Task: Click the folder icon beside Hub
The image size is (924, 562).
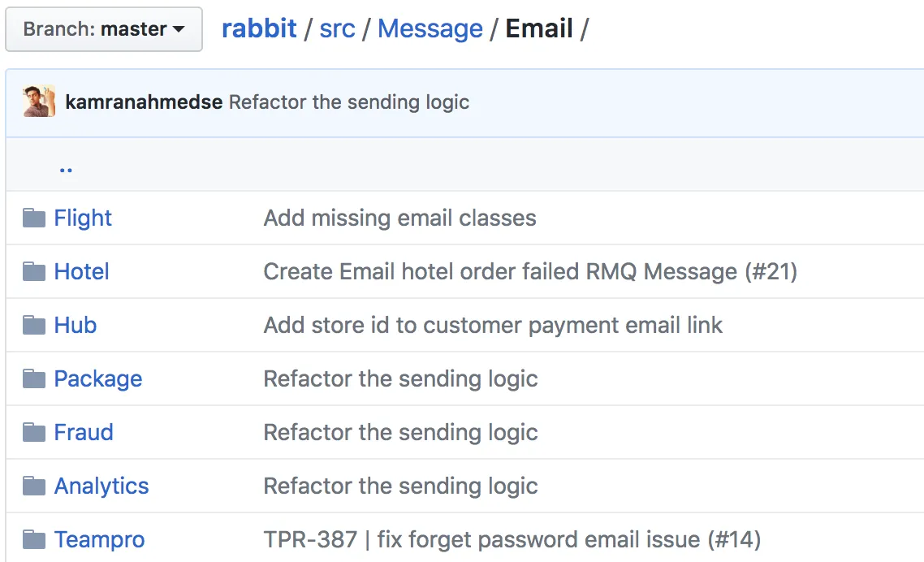Action: click(x=35, y=324)
